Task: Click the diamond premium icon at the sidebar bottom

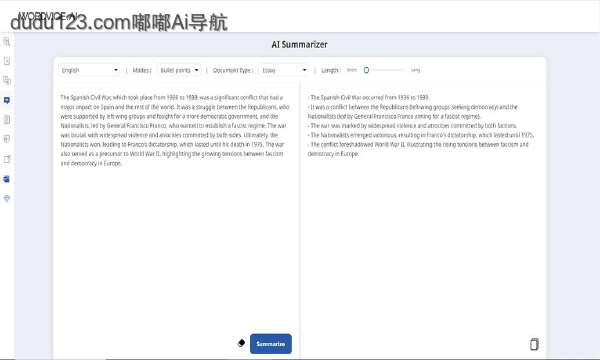Action: point(7,198)
